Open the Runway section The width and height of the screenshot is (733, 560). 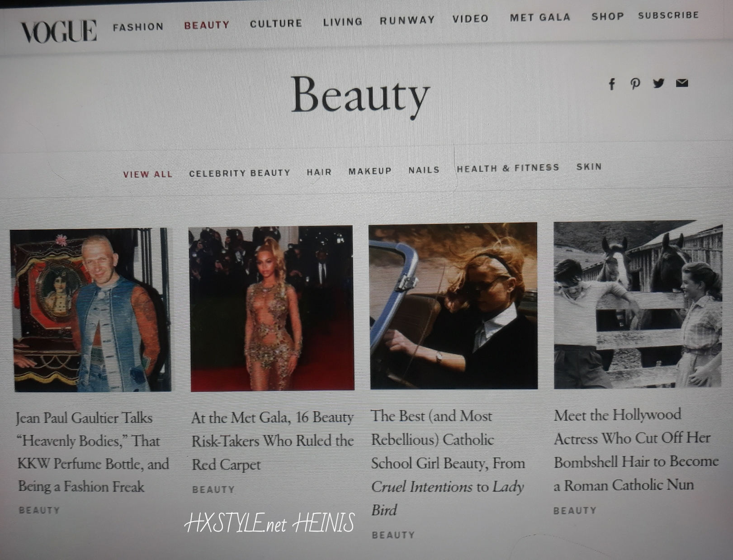pyautogui.click(x=407, y=20)
